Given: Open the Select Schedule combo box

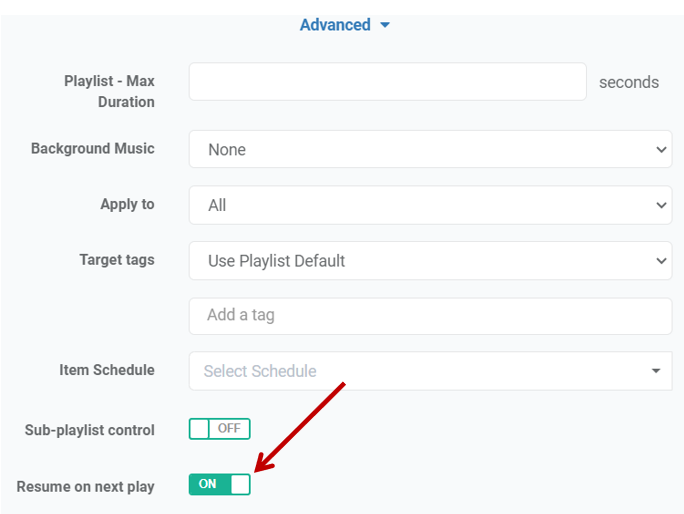Looking at the screenshot, I should (x=420, y=371).
